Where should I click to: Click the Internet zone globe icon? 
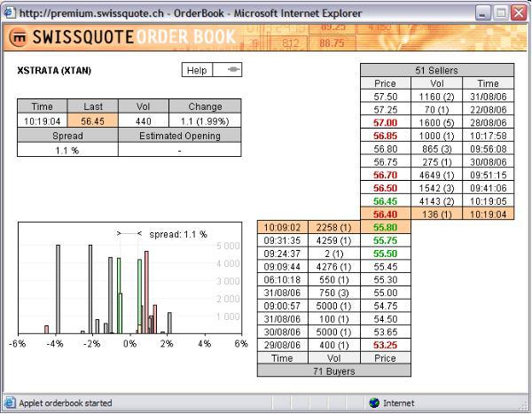374,402
